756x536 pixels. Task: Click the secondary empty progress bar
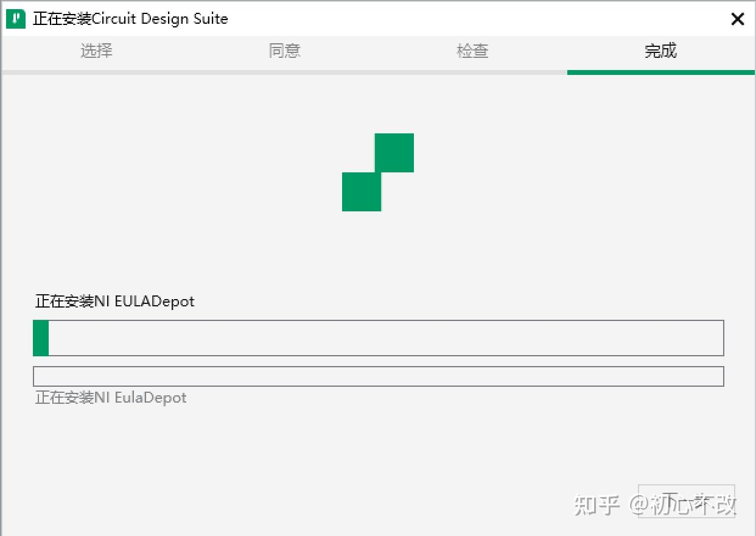[378, 376]
